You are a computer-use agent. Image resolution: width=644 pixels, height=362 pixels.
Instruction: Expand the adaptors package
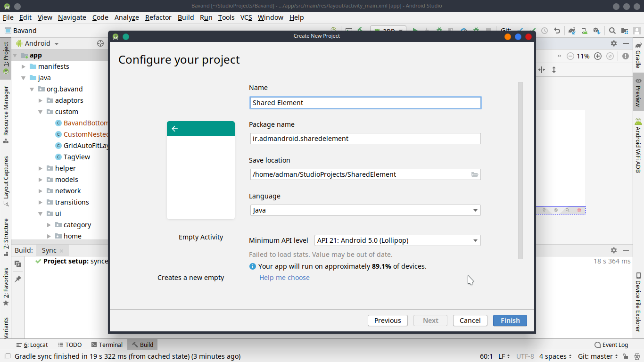click(x=41, y=100)
